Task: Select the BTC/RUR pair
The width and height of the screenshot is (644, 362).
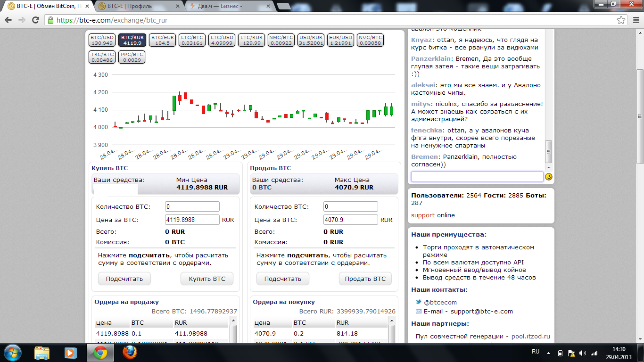Action: pyautogui.click(x=132, y=40)
